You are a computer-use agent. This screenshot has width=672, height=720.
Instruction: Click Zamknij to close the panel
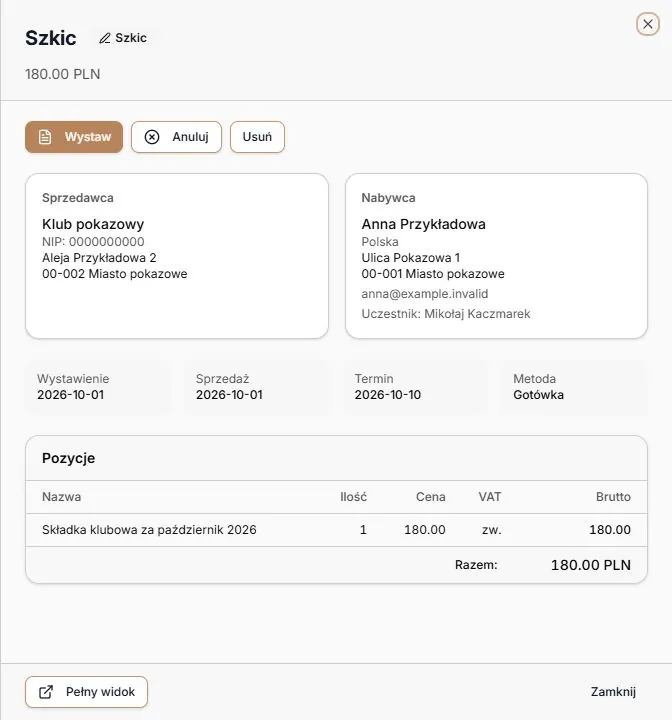(x=613, y=692)
